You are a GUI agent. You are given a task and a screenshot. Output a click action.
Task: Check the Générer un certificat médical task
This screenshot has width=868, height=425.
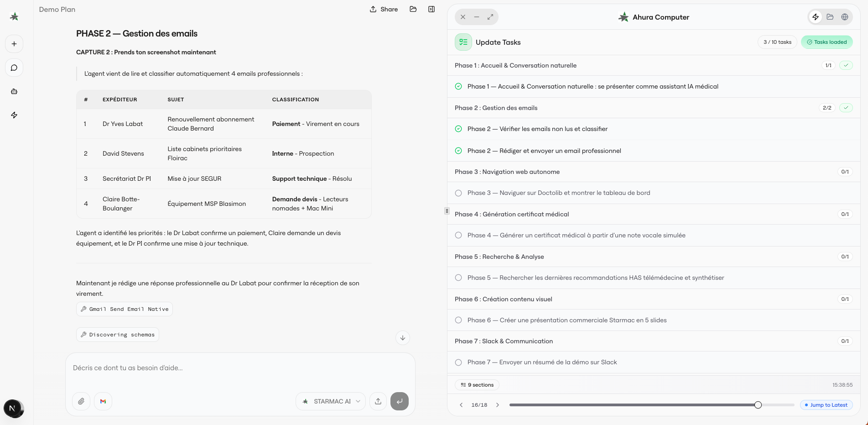click(x=458, y=235)
